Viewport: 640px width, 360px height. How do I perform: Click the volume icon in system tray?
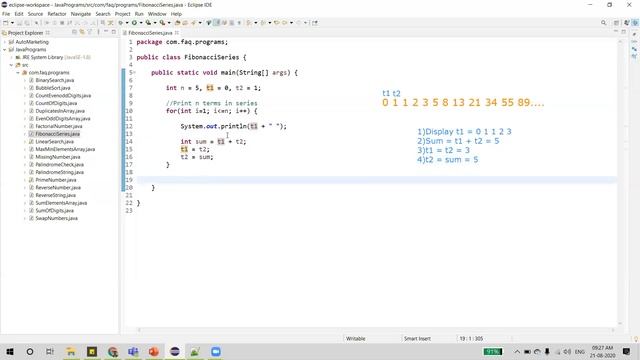click(567, 351)
